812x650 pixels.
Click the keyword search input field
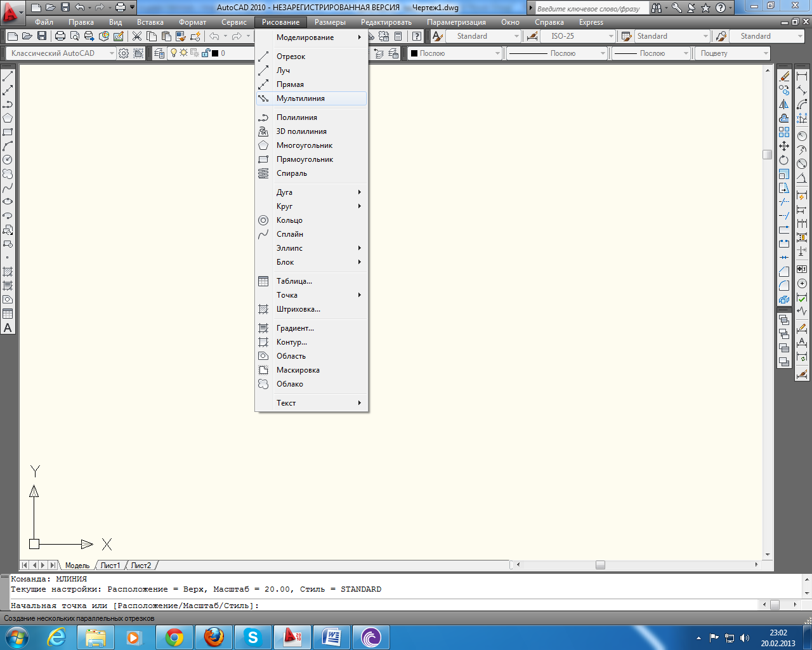tap(591, 8)
